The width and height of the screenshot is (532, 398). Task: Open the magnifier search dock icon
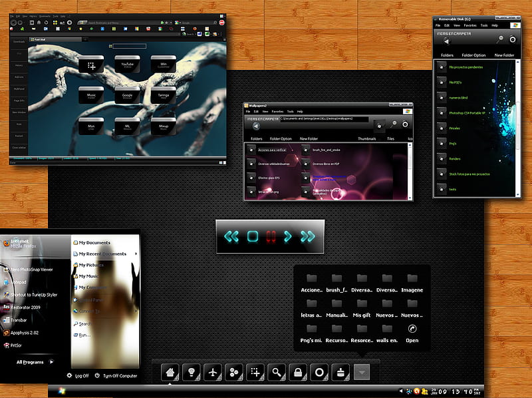click(277, 373)
